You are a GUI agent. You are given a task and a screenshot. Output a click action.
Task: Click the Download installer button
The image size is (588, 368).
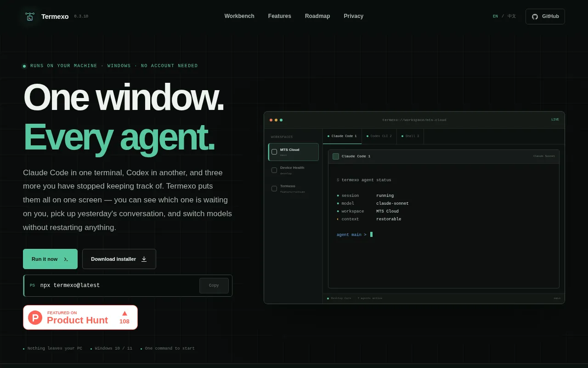pos(119,259)
